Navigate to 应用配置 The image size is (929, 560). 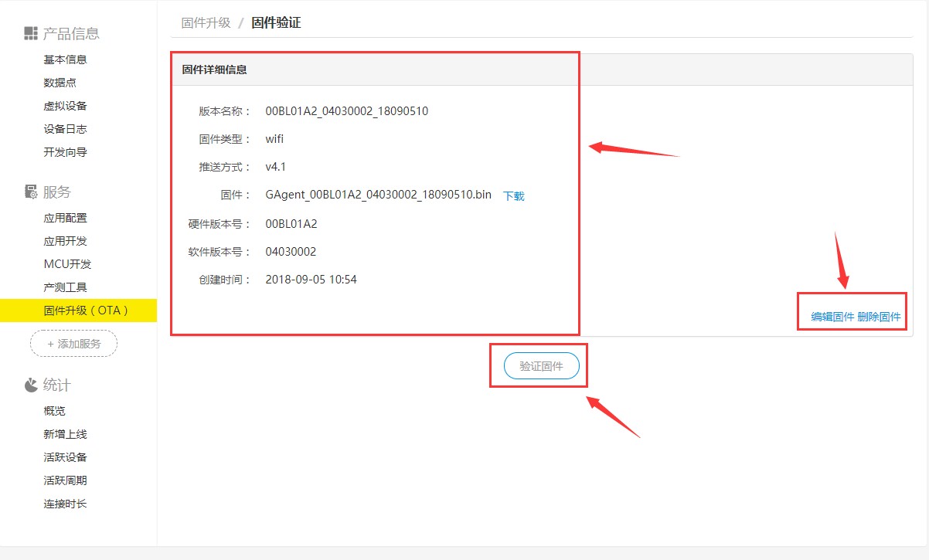(x=65, y=218)
